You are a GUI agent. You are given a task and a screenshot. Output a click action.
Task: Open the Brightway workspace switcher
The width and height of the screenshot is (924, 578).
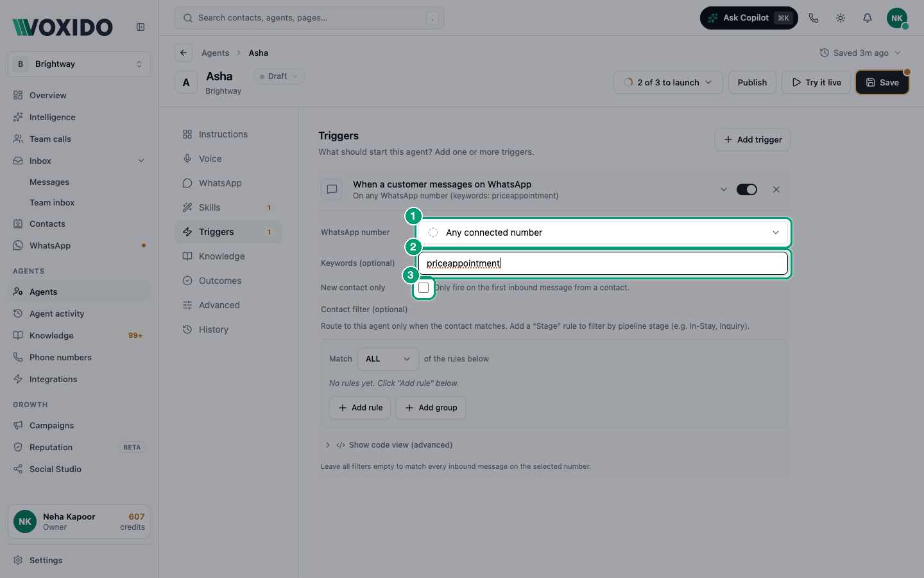click(80, 64)
